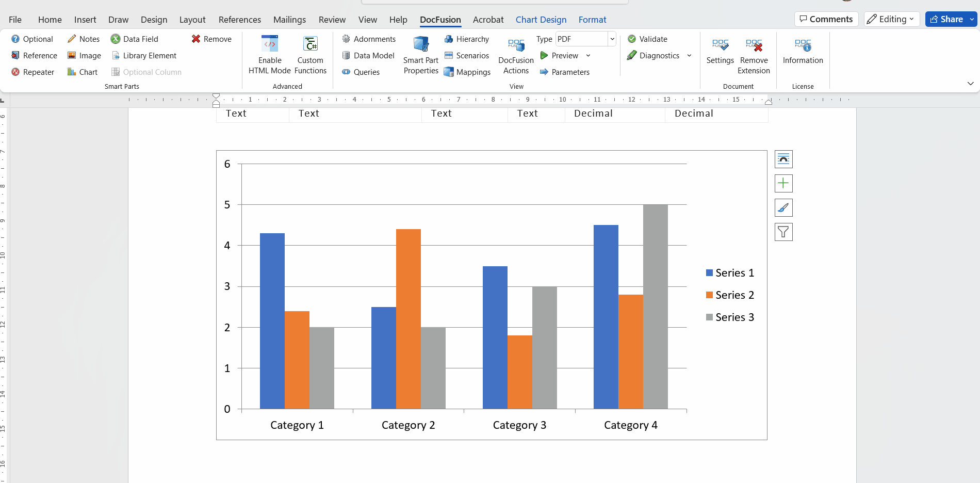Open DocFusion Actions

[x=516, y=55]
